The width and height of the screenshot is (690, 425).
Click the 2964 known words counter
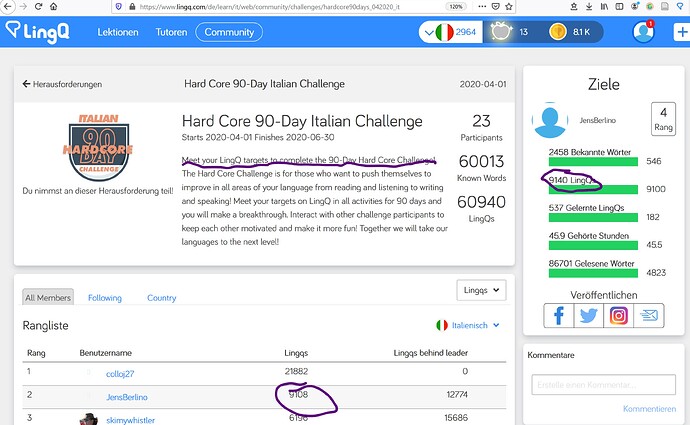click(466, 32)
